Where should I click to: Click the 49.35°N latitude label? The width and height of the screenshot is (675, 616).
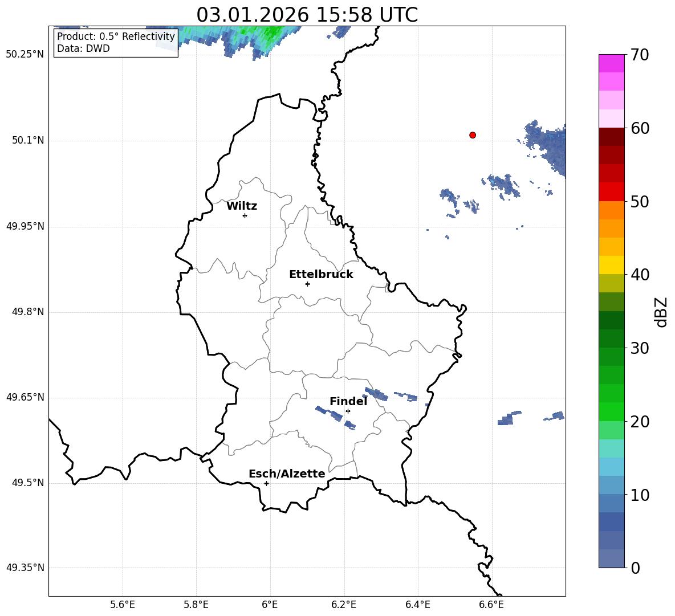pyautogui.click(x=25, y=568)
